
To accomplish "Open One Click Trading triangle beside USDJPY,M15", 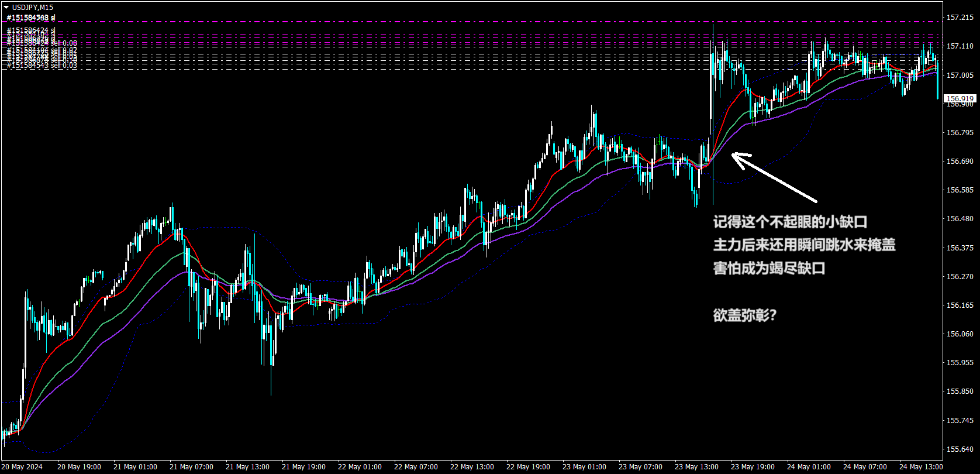I will tap(7, 7).
